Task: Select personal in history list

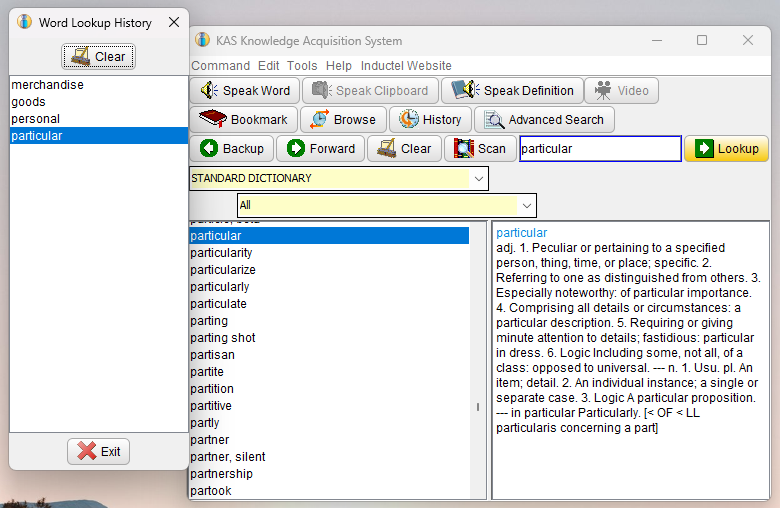Action: click(x=98, y=118)
